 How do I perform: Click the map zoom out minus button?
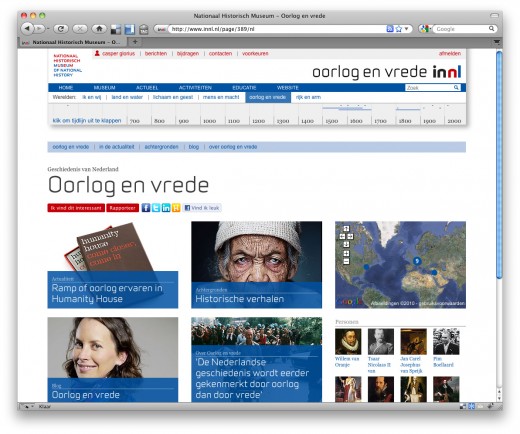click(x=346, y=262)
